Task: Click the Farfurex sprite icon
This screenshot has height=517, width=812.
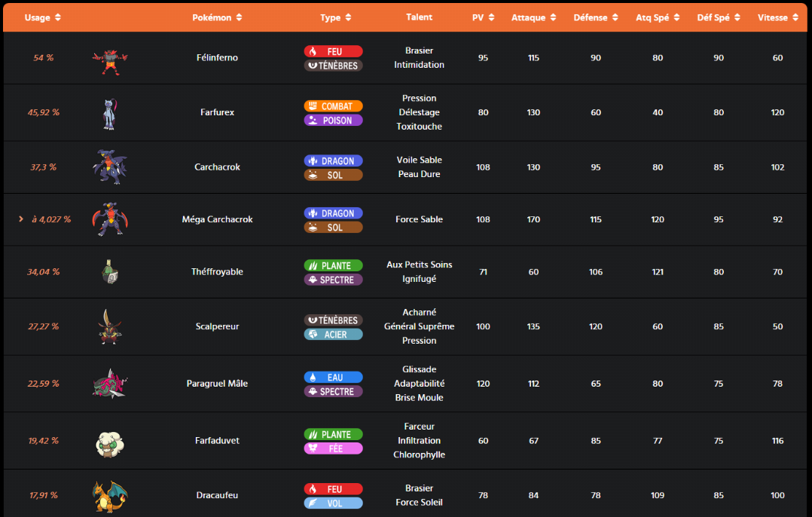Action: click(110, 113)
